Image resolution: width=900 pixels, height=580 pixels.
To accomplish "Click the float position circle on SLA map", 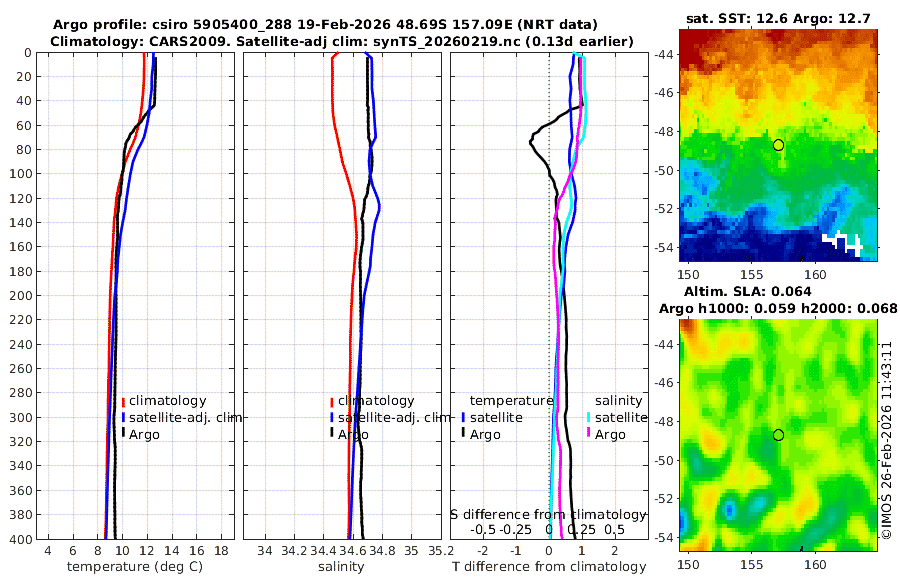I will coord(778,435).
